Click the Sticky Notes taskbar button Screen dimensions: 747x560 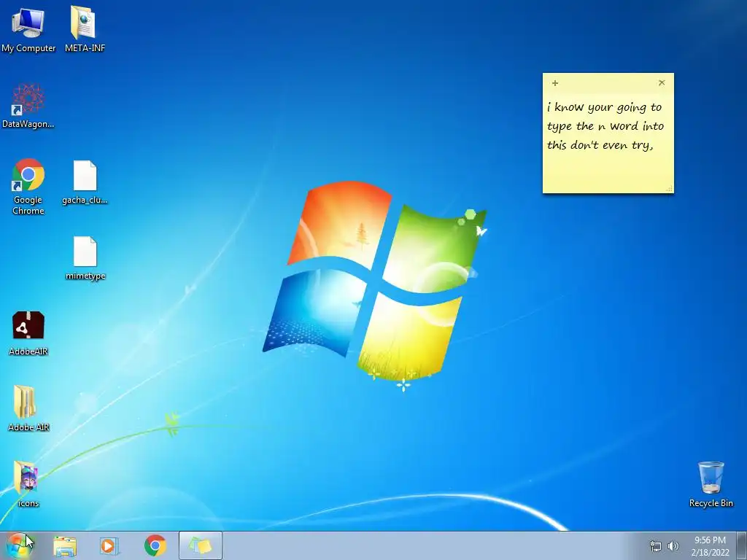(201, 545)
